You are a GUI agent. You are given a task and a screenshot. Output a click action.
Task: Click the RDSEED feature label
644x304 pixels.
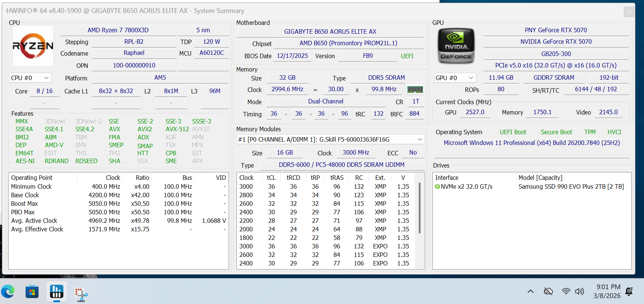86,161
